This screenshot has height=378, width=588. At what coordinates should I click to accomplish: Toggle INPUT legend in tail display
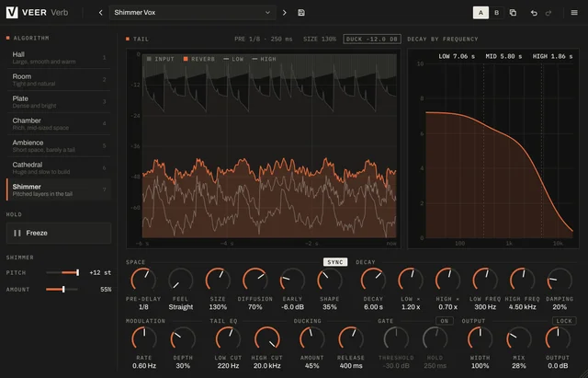(x=161, y=59)
